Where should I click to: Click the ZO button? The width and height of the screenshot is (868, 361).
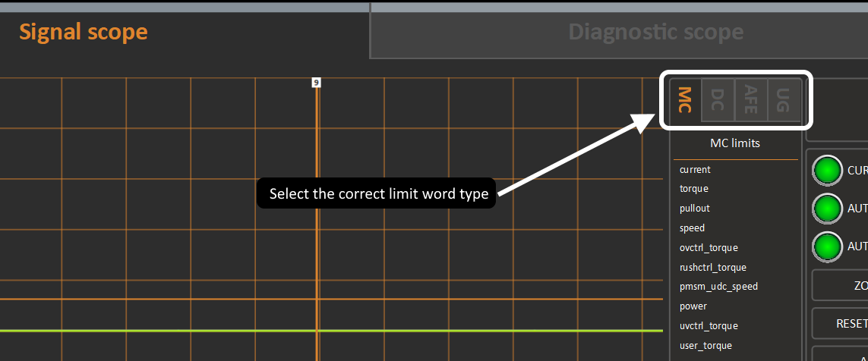(841, 285)
